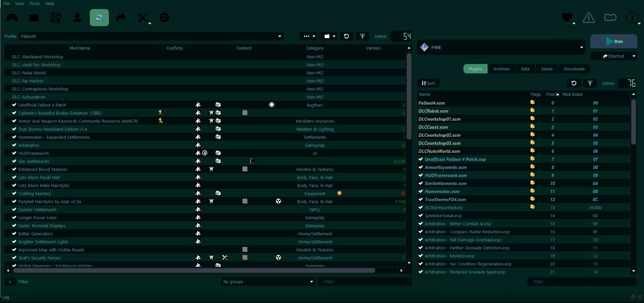644x303 pixels.
Task: Sort mods by the Category column header
Action: click(315, 48)
